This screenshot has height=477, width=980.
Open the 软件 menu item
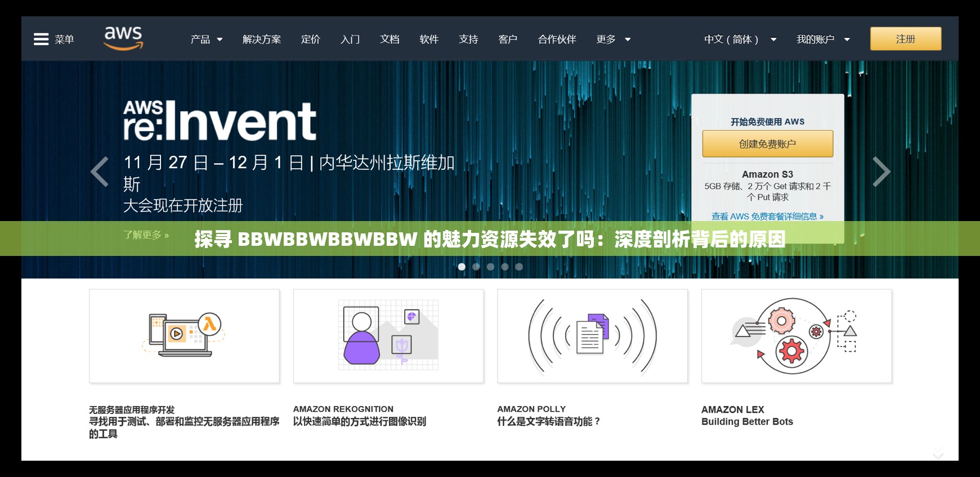[x=429, y=39]
